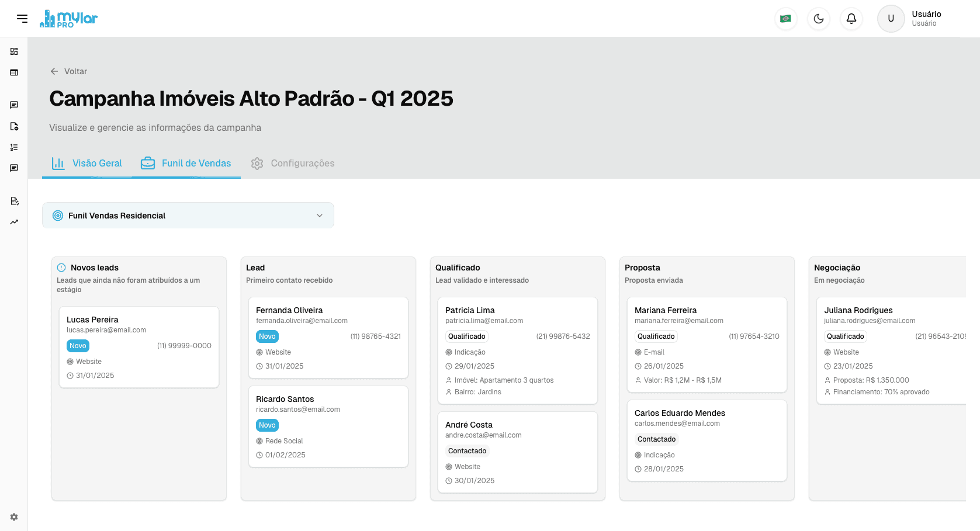Open the hamburger menu
This screenshot has height=531, width=980.
point(22,19)
